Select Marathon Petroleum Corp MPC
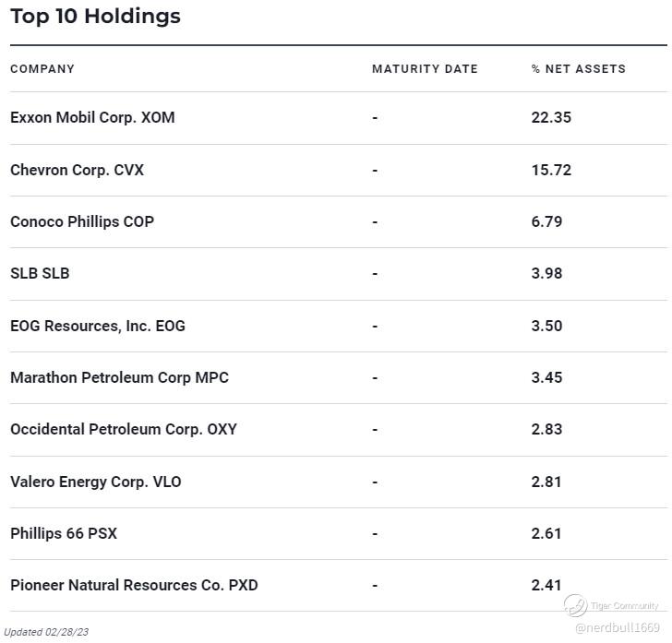Screen dimensions: 672x643 (119, 377)
